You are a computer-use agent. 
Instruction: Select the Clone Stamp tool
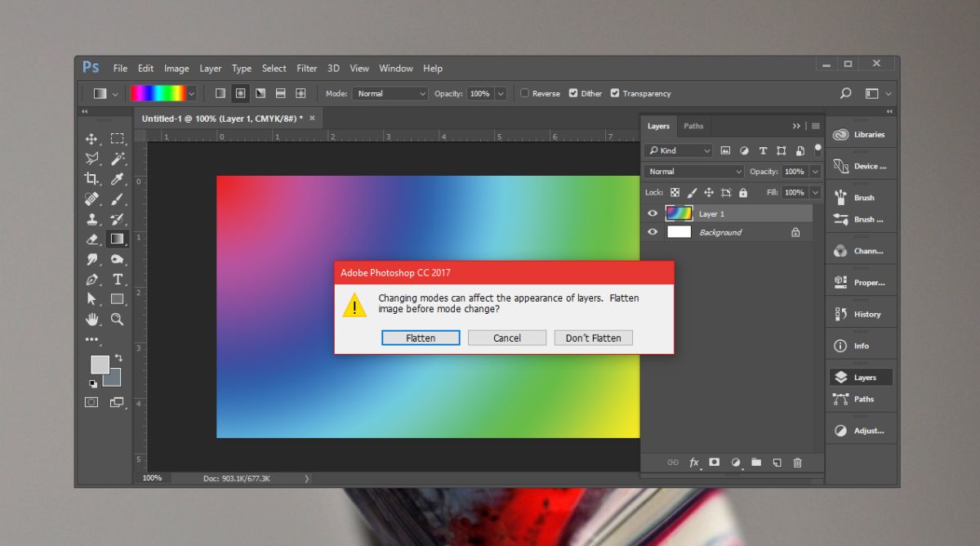(x=90, y=219)
